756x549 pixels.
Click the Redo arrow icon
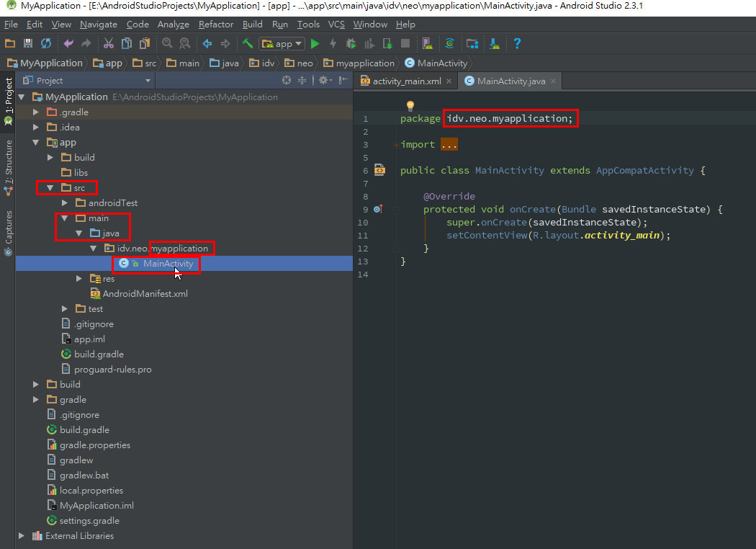(86, 44)
